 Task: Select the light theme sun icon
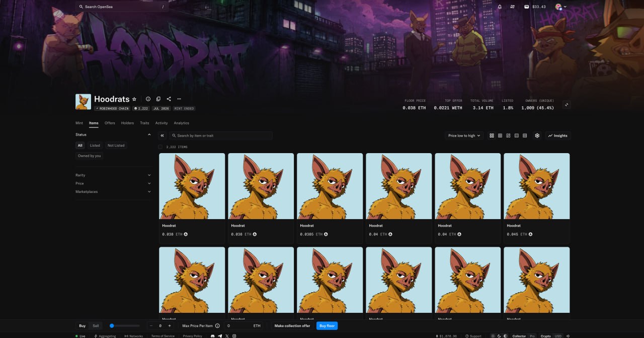[x=493, y=335]
